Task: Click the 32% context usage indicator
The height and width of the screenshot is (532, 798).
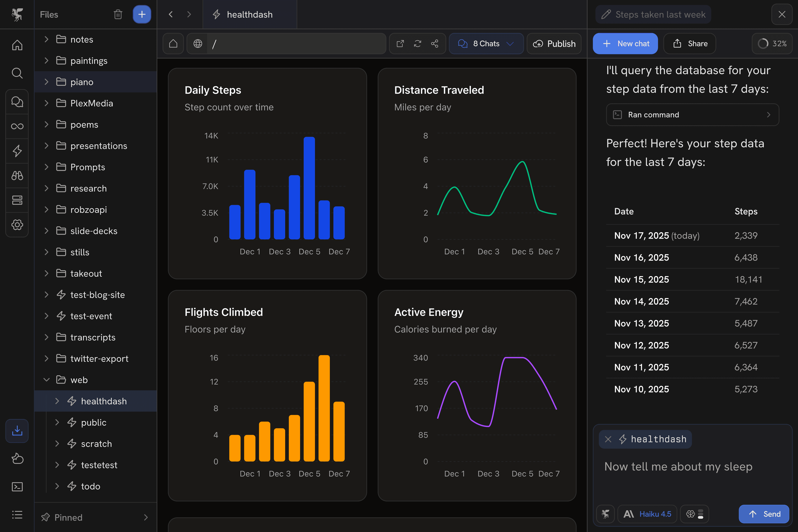Action: 772,44
